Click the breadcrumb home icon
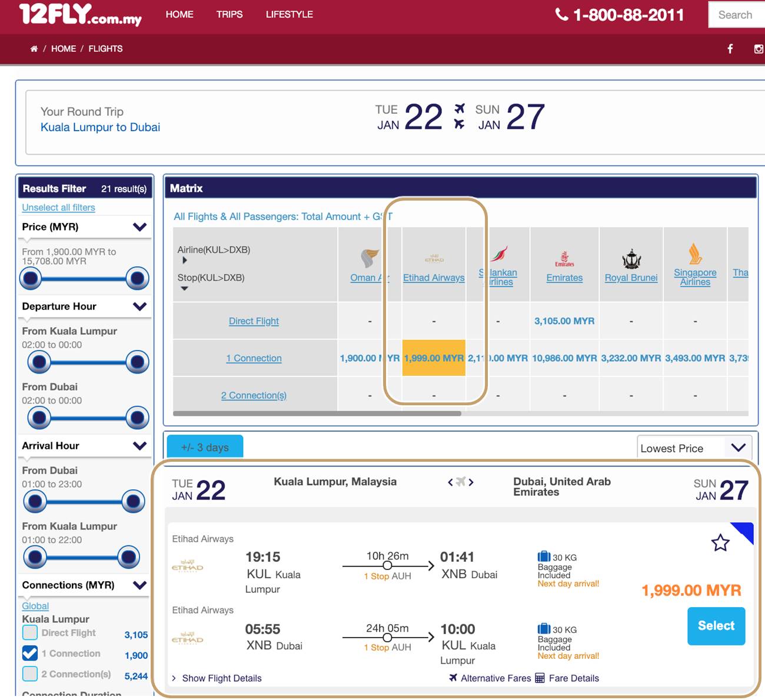 [x=34, y=49]
